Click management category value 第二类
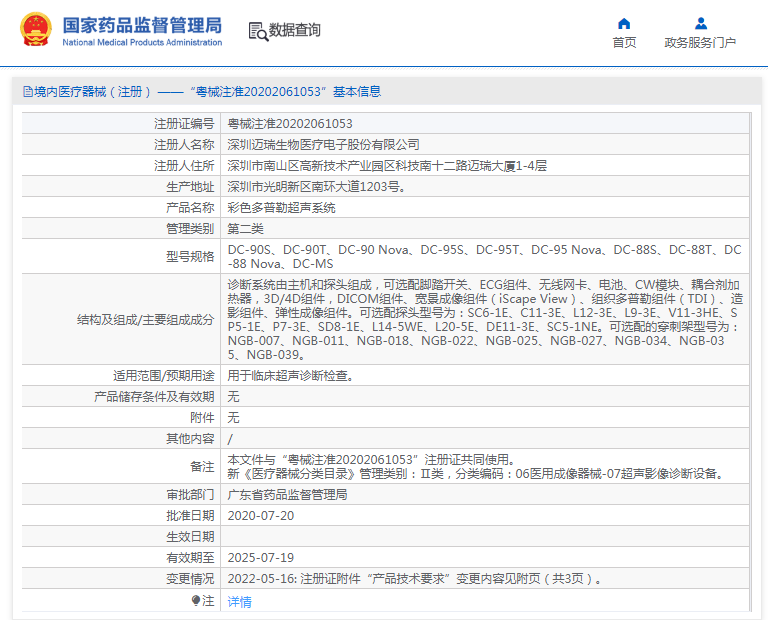This screenshot has width=768, height=620. (x=245, y=229)
